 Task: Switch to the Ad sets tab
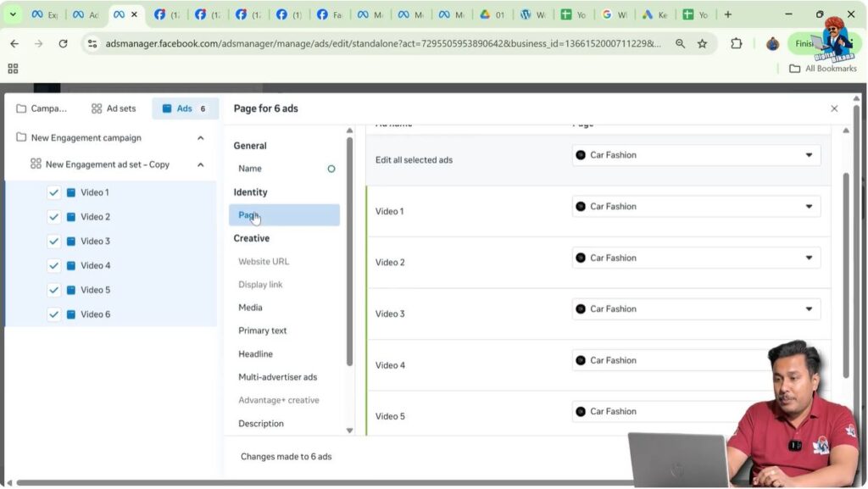[114, 108]
